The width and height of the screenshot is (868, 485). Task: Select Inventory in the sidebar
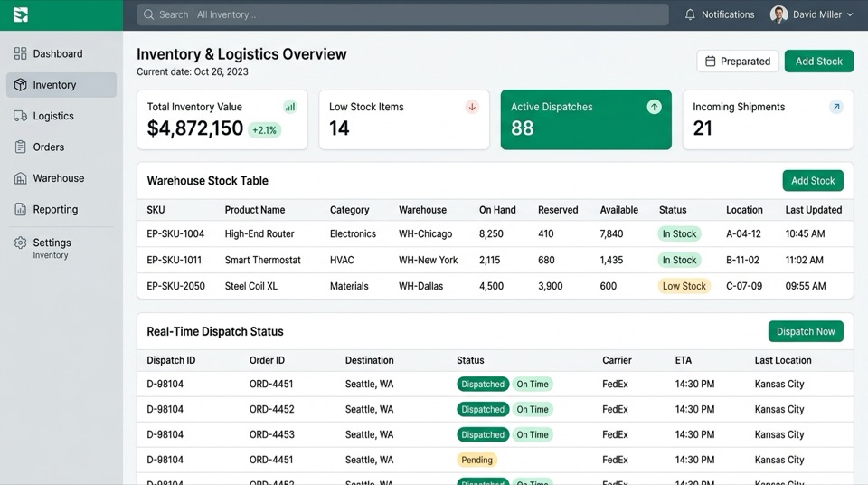(x=61, y=85)
